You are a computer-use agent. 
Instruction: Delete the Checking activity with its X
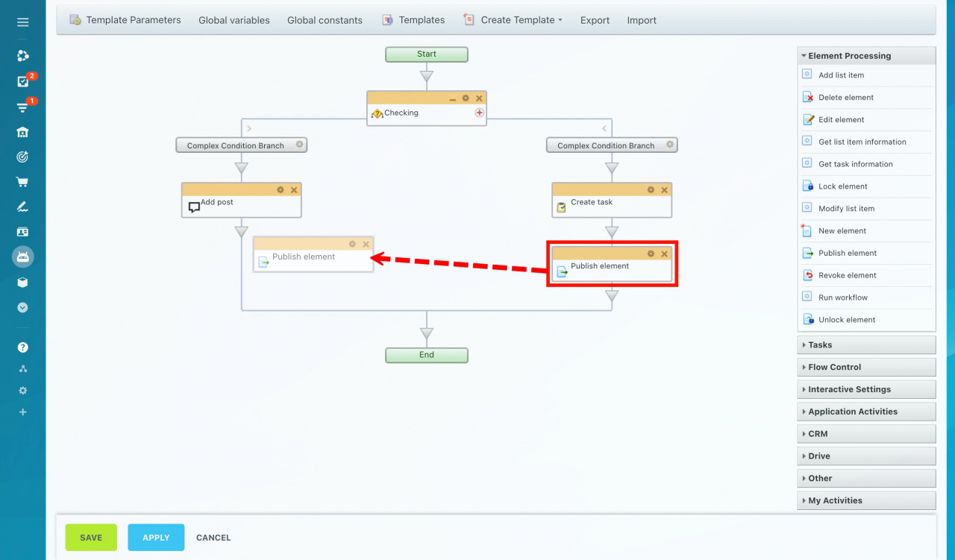(x=479, y=98)
